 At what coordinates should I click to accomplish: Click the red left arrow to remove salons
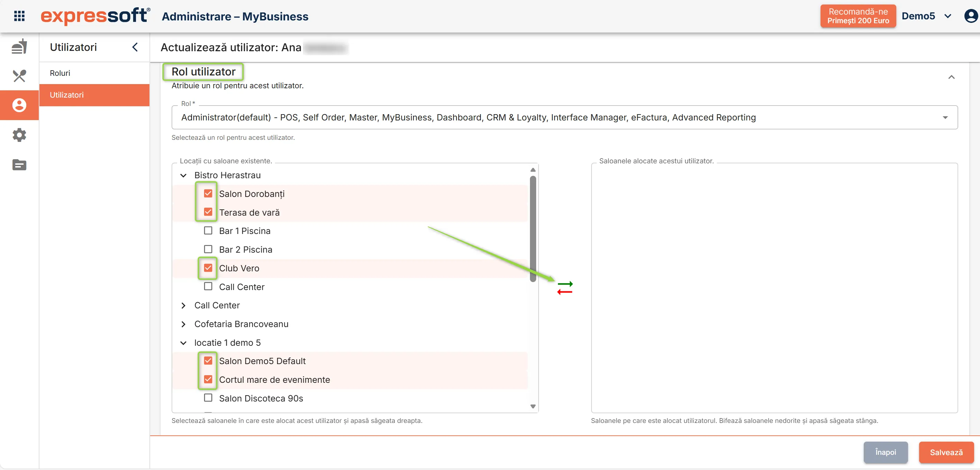(565, 292)
